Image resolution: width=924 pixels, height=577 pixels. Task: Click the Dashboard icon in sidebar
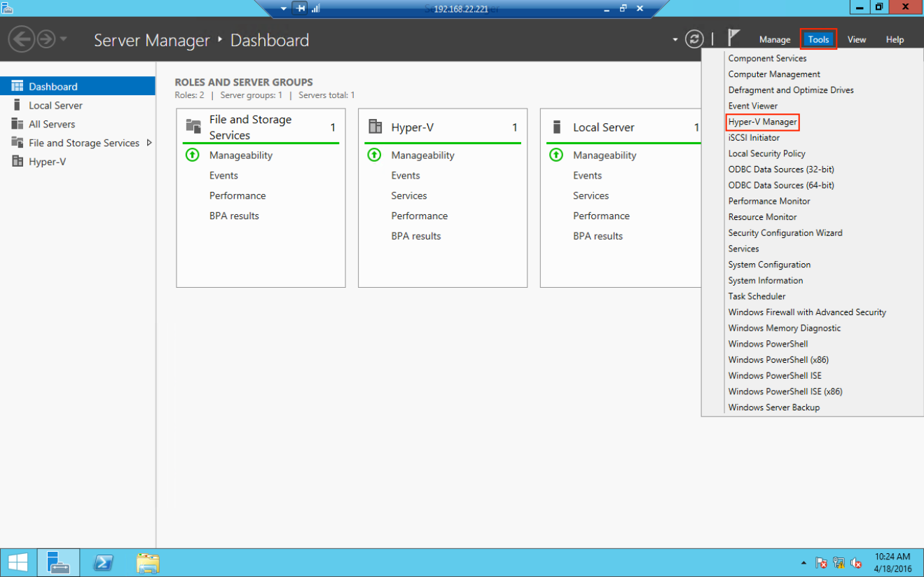(17, 86)
